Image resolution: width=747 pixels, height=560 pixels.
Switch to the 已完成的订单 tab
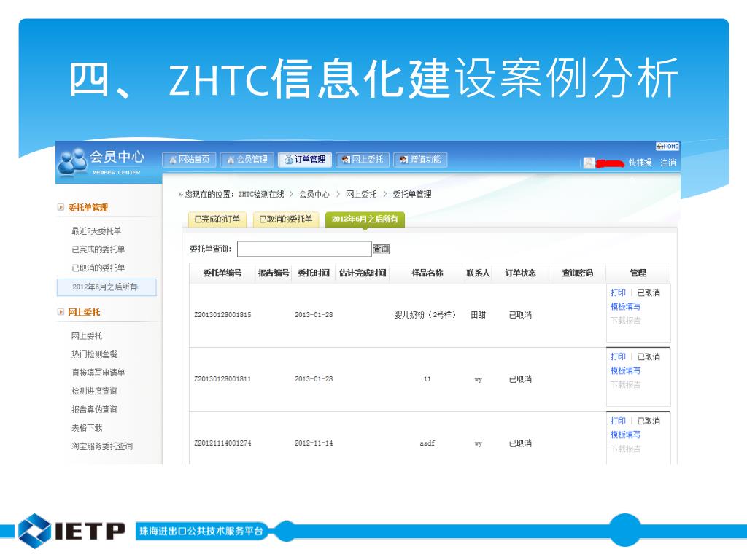pyautogui.click(x=217, y=219)
